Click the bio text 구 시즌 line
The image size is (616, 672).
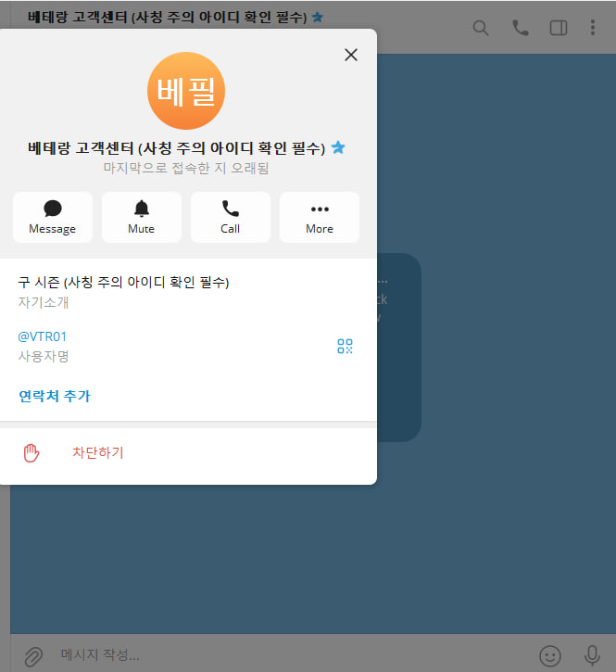pyautogui.click(x=123, y=282)
